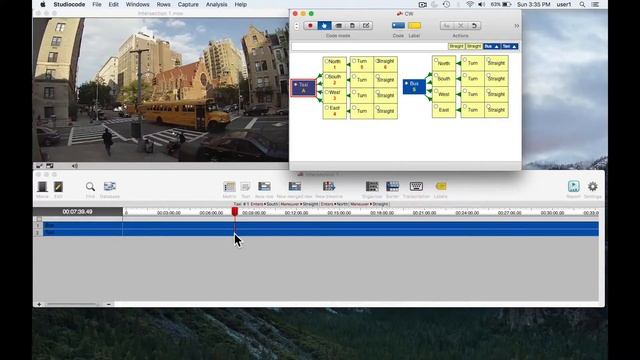Viewport: 640px width, 360px height.
Task: Click the fourth code mode icon
Action: pyautogui.click(x=352, y=26)
